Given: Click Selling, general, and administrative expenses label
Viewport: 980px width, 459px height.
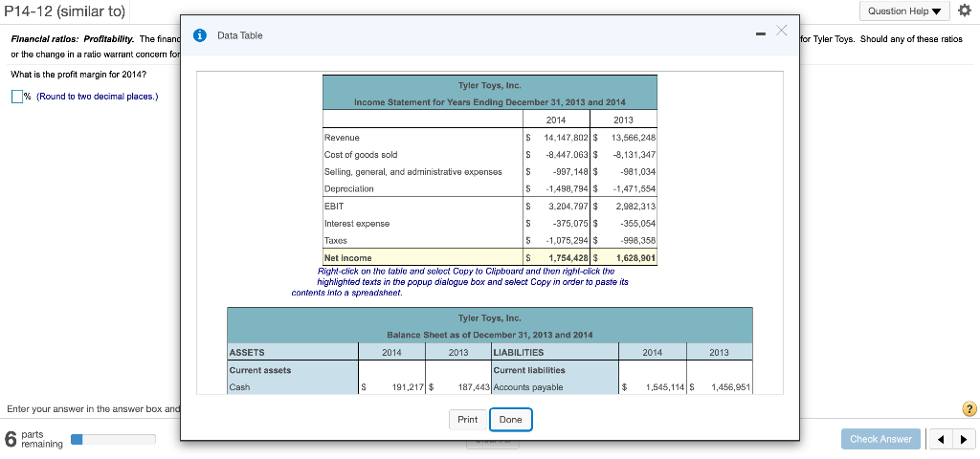Looking at the screenshot, I should [x=413, y=172].
